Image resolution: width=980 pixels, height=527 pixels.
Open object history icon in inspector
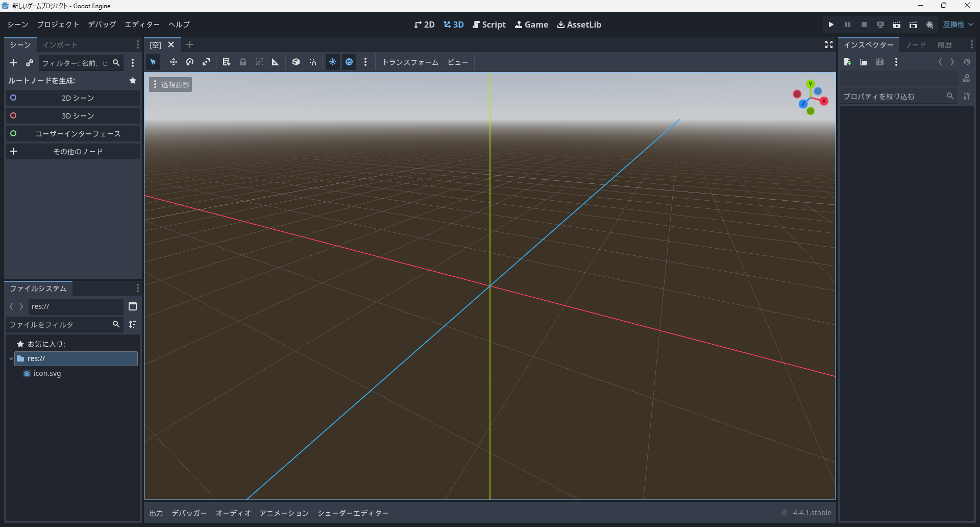(x=967, y=62)
